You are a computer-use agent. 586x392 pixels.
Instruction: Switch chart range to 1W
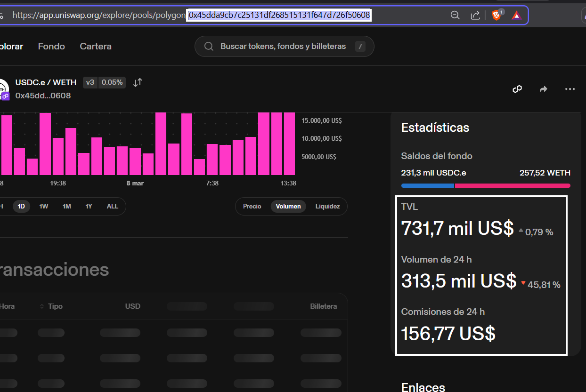(x=44, y=206)
